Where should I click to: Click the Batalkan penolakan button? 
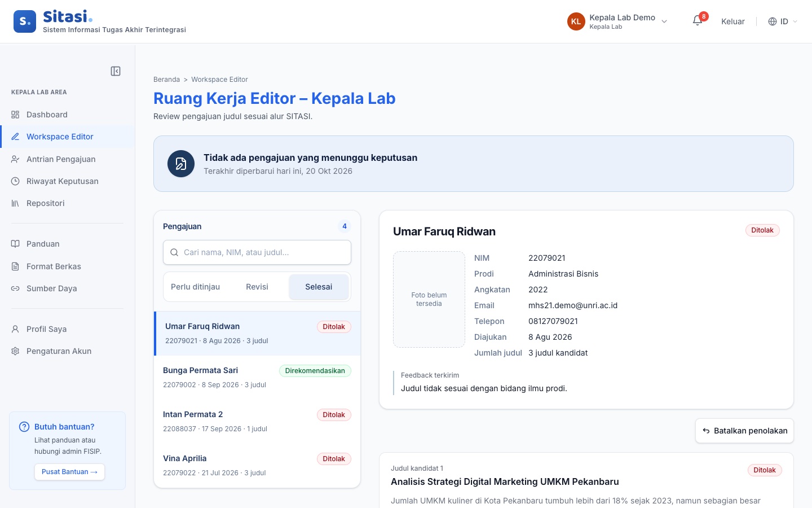point(744,431)
